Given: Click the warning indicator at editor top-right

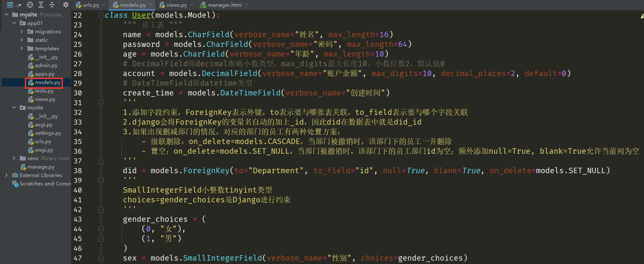Looking at the screenshot, I should [x=641, y=15].
